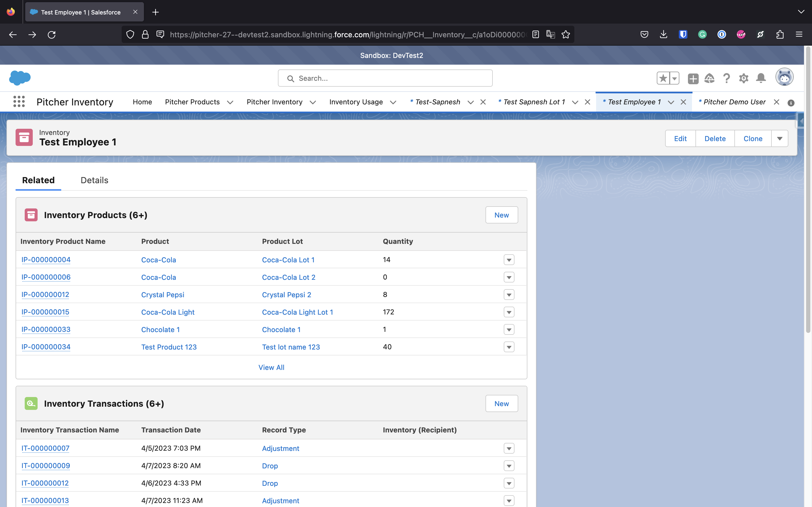Open Favorites list dropdown arrow
This screenshot has height=507, width=812.
point(675,78)
